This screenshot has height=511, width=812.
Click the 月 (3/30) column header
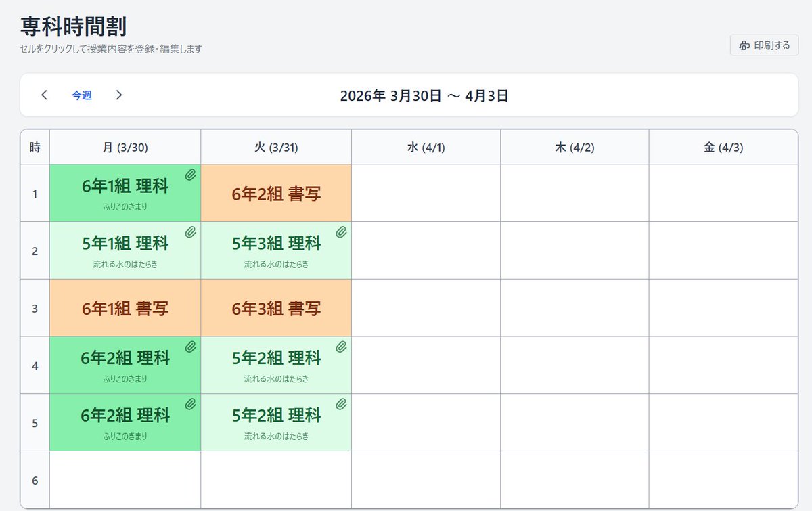pos(125,147)
